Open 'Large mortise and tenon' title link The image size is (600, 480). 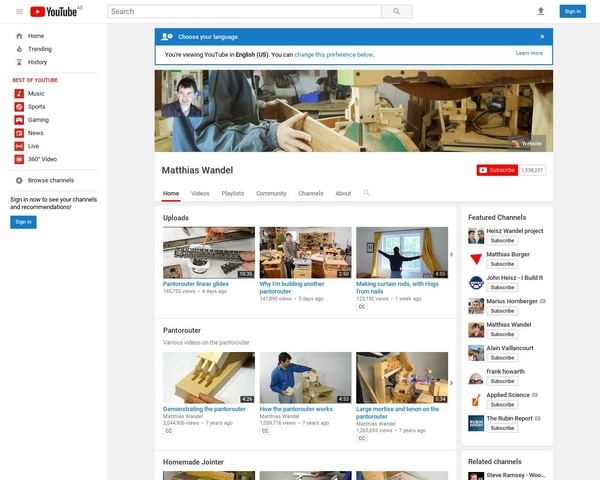click(x=398, y=413)
